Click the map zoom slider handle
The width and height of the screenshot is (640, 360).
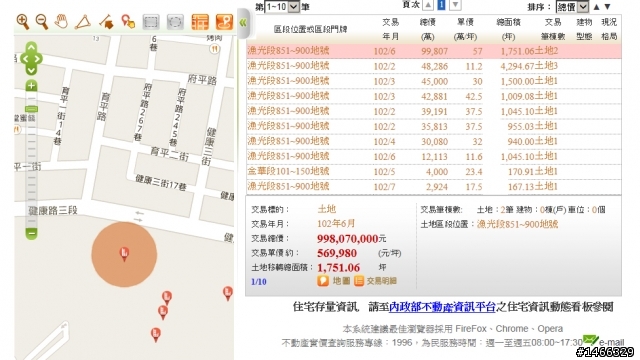point(31,109)
